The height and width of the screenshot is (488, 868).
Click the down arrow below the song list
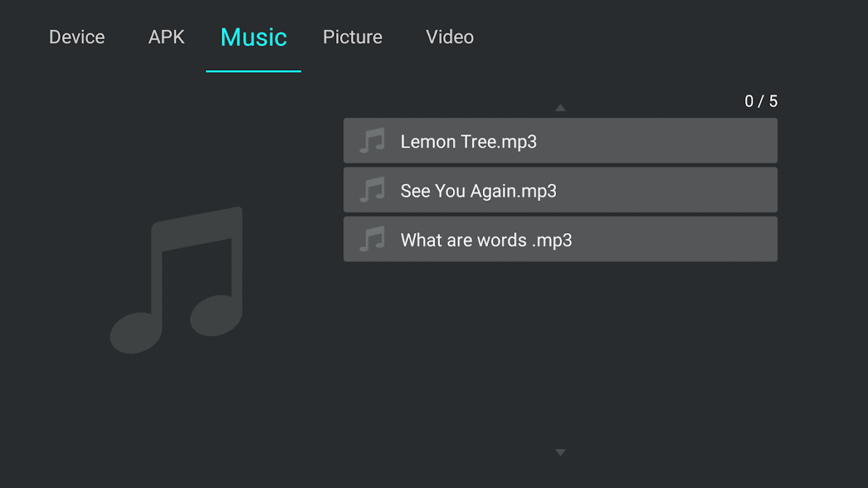[560, 453]
